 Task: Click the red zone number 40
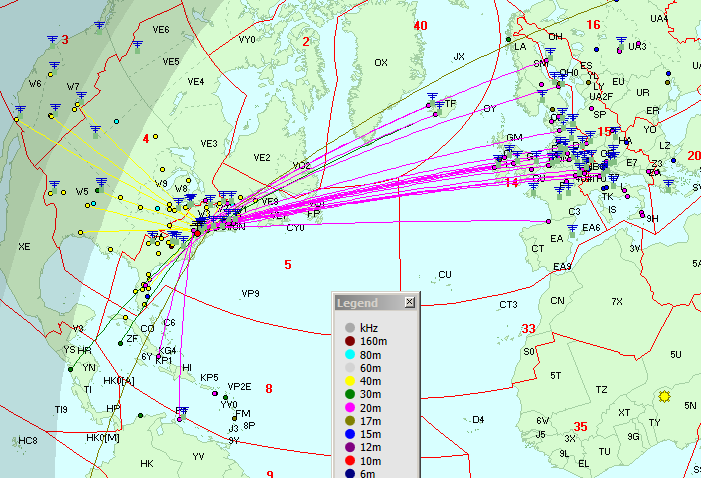(x=420, y=25)
